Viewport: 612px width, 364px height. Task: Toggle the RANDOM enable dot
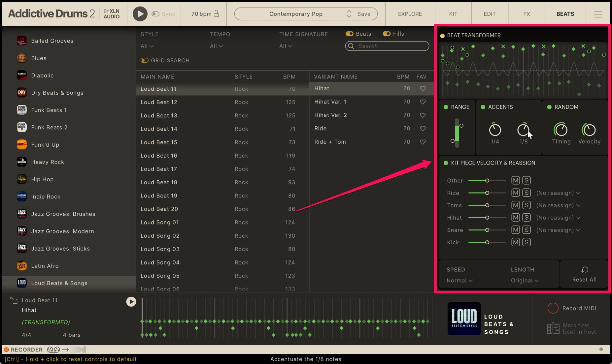(549, 107)
